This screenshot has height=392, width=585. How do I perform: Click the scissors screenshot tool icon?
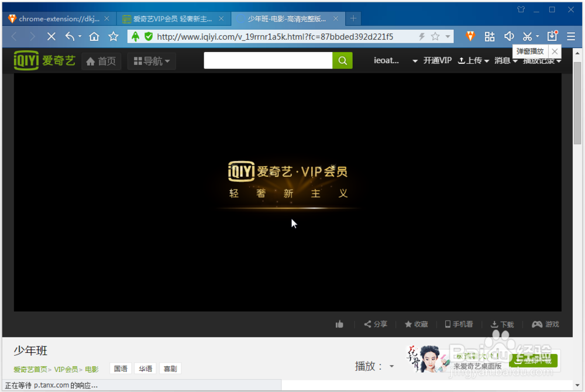(x=527, y=36)
